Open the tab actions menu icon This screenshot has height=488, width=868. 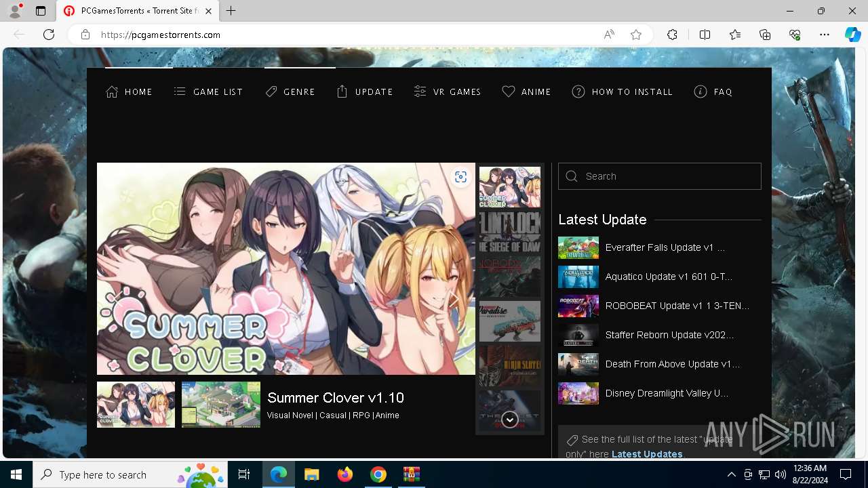coord(41,11)
